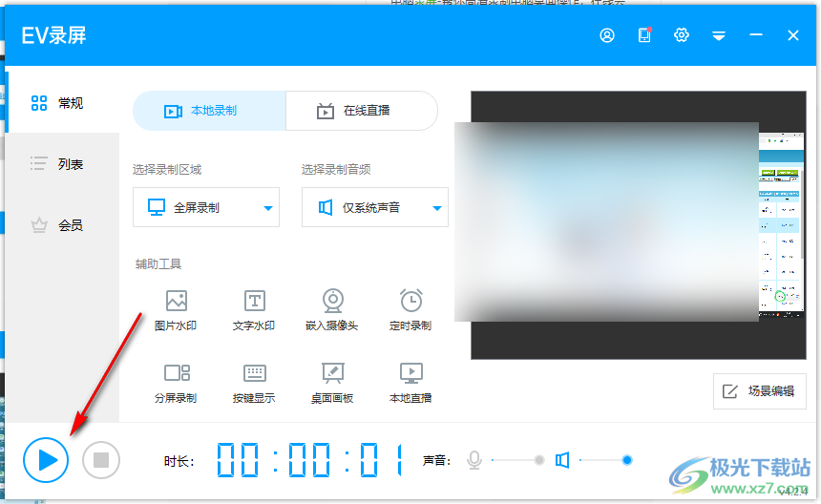Select the 在线直播 mode tab
821x504 pixels.
click(362, 111)
